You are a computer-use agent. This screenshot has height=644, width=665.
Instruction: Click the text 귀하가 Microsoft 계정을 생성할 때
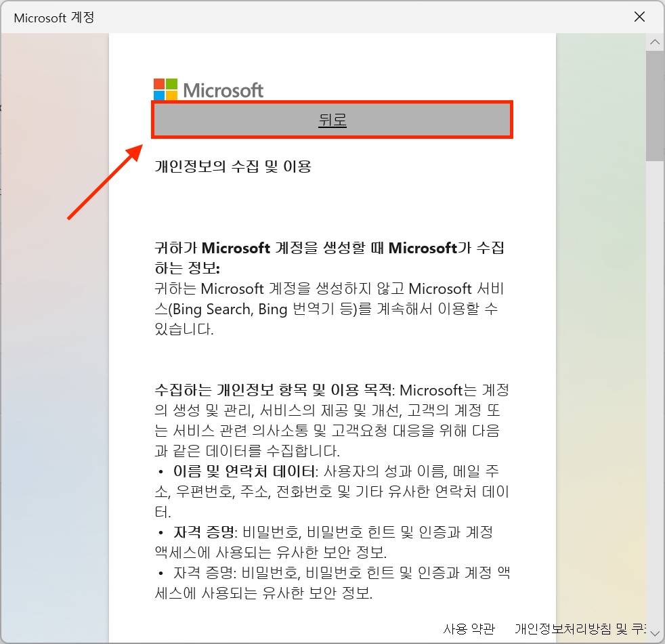point(268,248)
